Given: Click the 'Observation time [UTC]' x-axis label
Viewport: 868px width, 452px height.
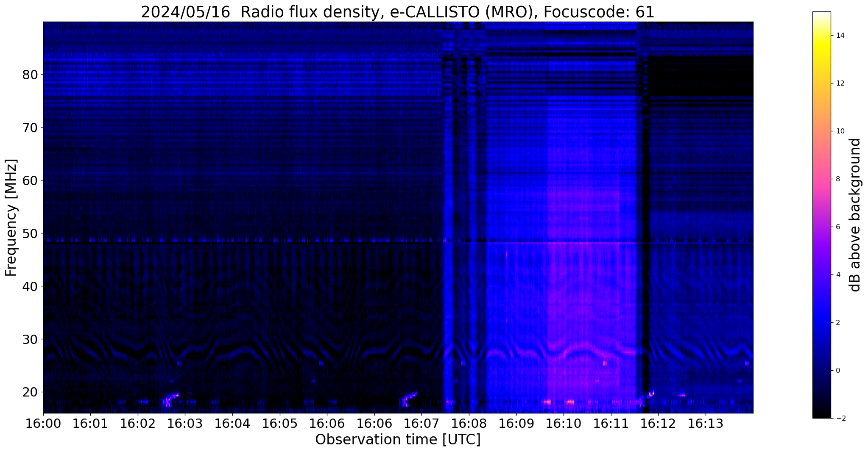Looking at the screenshot, I should [x=398, y=439].
